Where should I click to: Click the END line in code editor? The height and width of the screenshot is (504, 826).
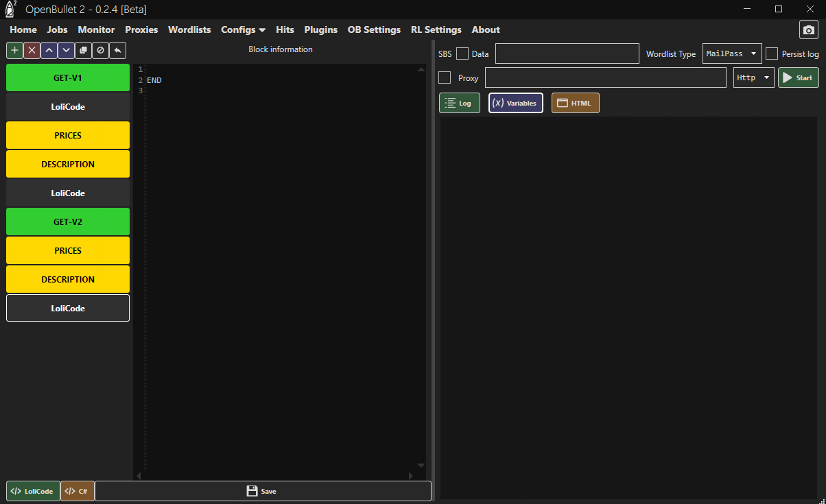pyautogui.click(x=154, y=80)
